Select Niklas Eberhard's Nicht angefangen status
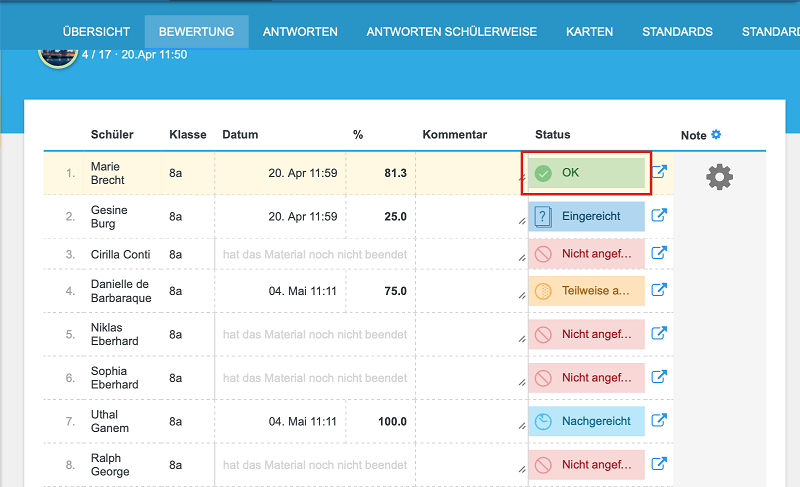Image resolution: width=800 pixels, height=487 pixels. coord(587,334)
